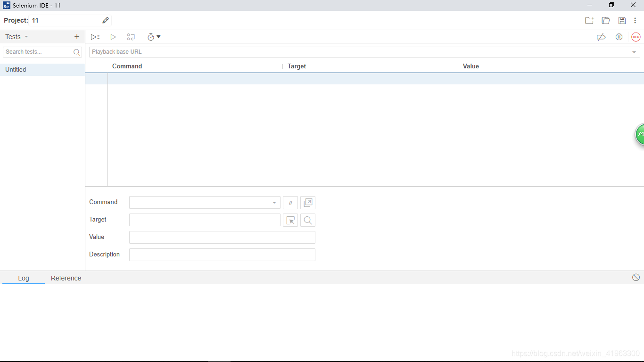Step over the current command

[131, 37]
